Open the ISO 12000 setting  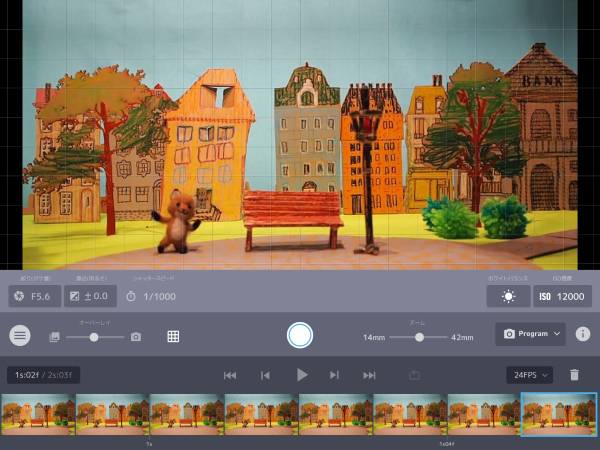click(x=562, y=296)
